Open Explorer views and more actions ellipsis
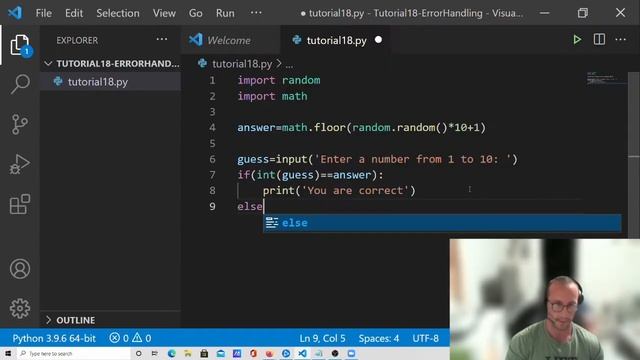This screenshot has width=640, height=360. 162,39
